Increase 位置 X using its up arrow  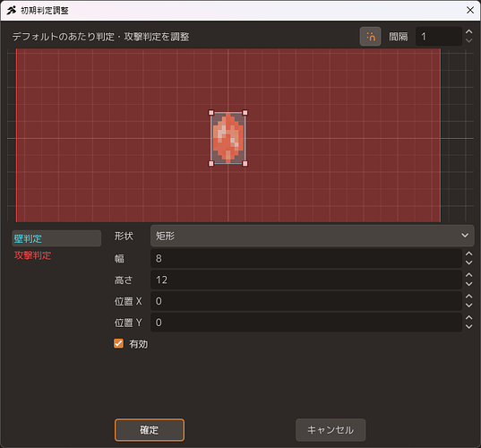pos(468,297)
